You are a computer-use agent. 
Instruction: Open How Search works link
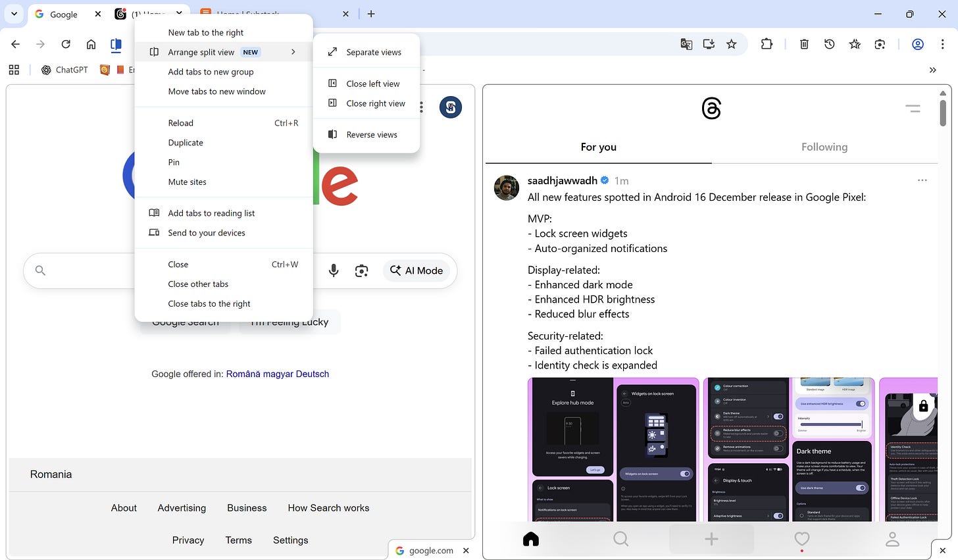click(328, 508)
